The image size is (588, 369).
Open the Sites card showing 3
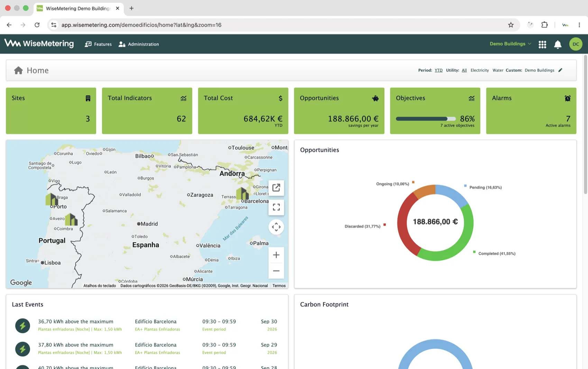pyautogui.click(x=51, y=111)
